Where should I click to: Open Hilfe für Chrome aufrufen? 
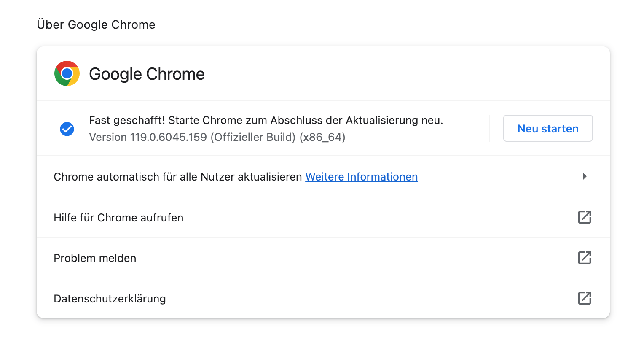(118, 217)
